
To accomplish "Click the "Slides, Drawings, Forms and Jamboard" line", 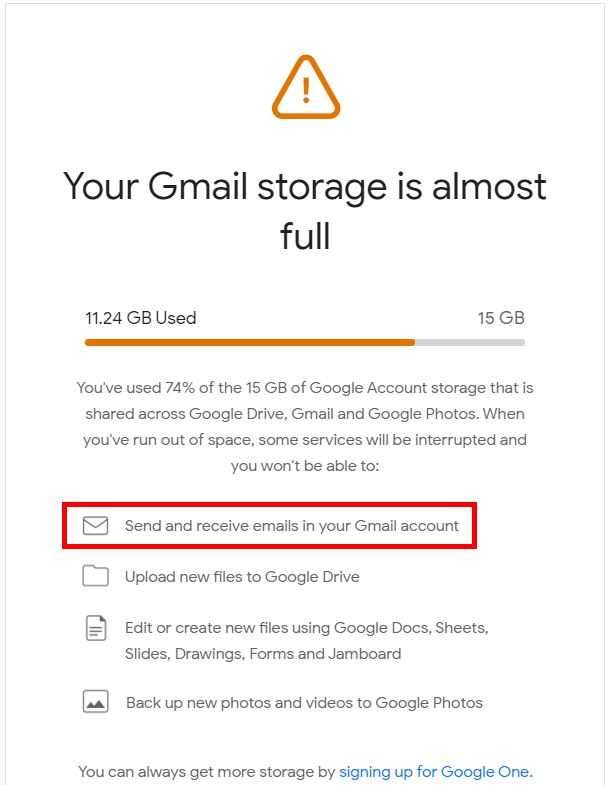I will pyautogui.click(x=263, y=654).
